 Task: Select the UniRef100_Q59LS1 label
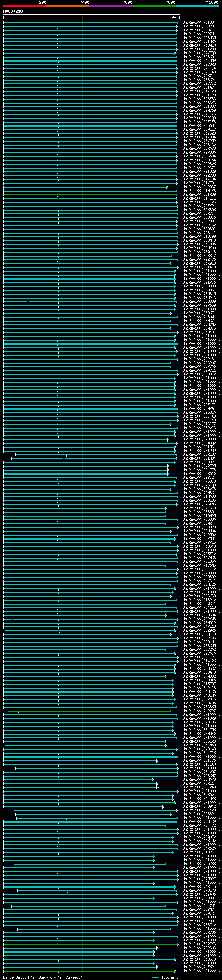click(x=199, y=359)
